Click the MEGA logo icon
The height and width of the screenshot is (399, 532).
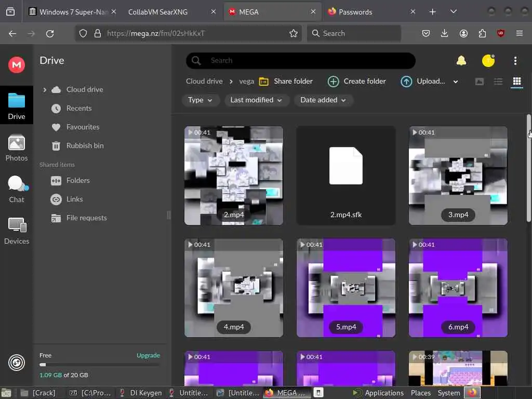click(x=16, y=64)
